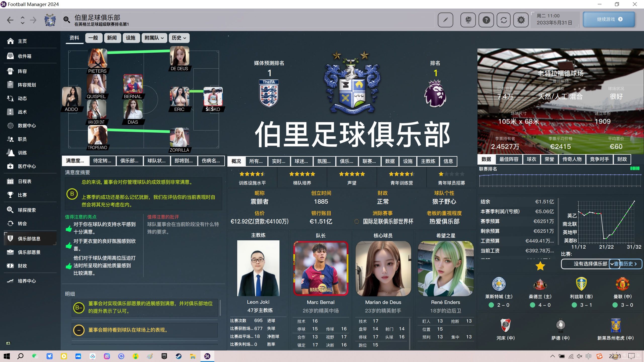The image size is (644, 362).
Task: Click the pencil edit icon in top bar
Action: pyautogui.click(x=445, y=20)
